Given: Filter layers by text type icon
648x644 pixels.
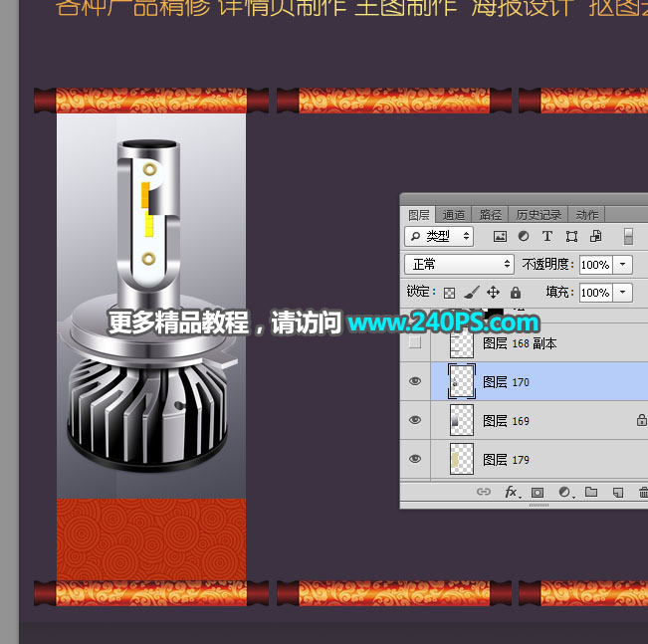Looking at the screenshot, I should click(547, 236).
